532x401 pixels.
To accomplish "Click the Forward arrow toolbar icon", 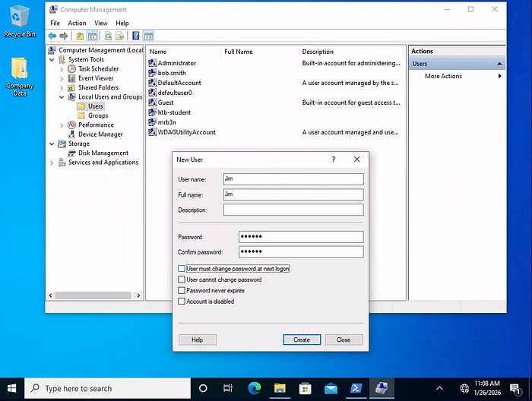I will [63, 36].
